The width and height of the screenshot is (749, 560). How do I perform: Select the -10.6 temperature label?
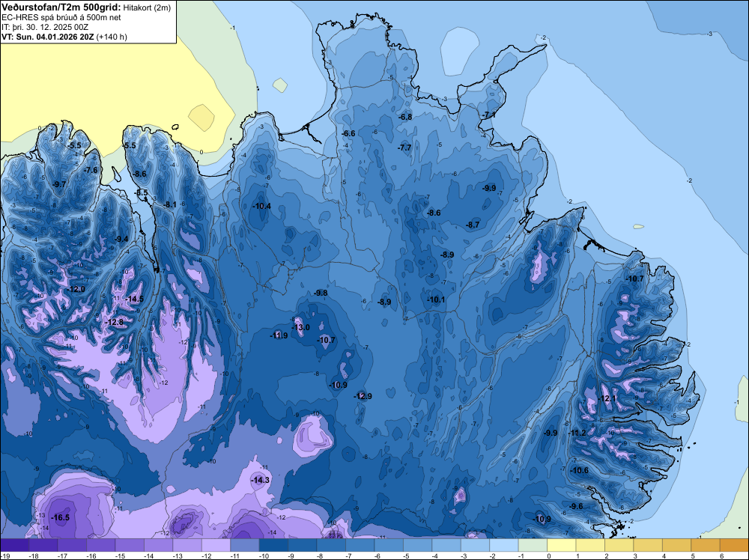pyautogui.click(x=580, y=470)
